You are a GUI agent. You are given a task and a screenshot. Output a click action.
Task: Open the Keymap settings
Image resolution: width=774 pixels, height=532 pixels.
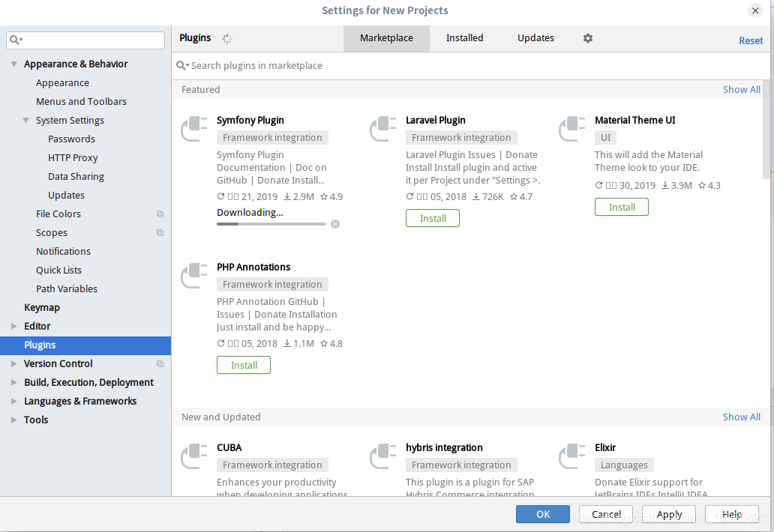point(42,308)
